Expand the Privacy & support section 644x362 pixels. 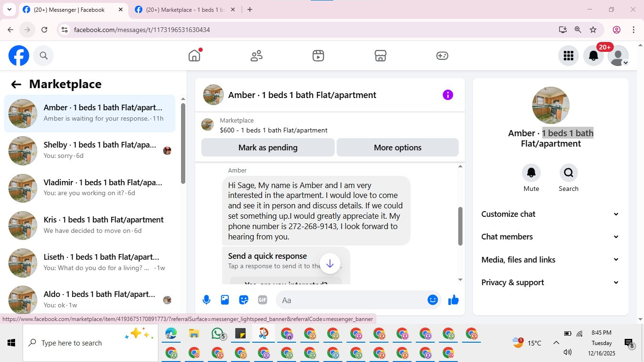click(550, 282)
